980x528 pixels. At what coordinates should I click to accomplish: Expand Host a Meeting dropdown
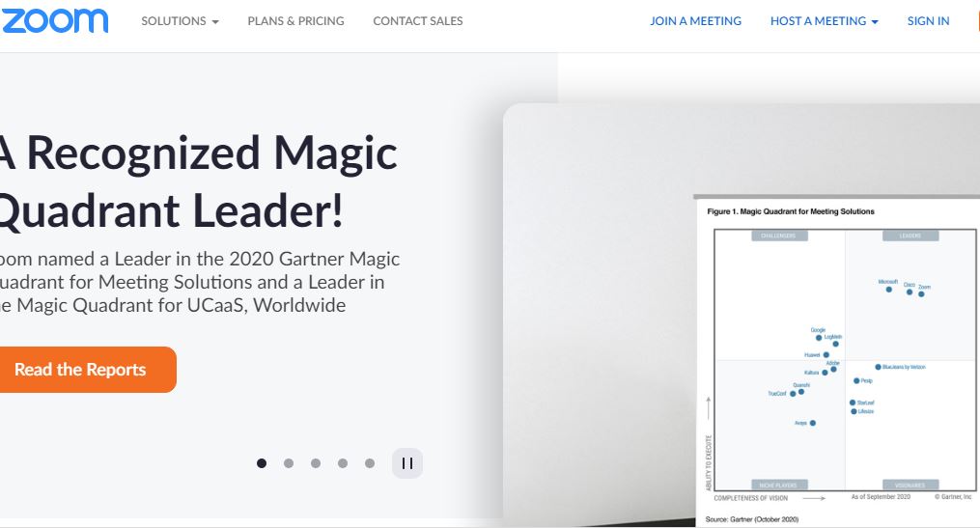tap(825, 21)
